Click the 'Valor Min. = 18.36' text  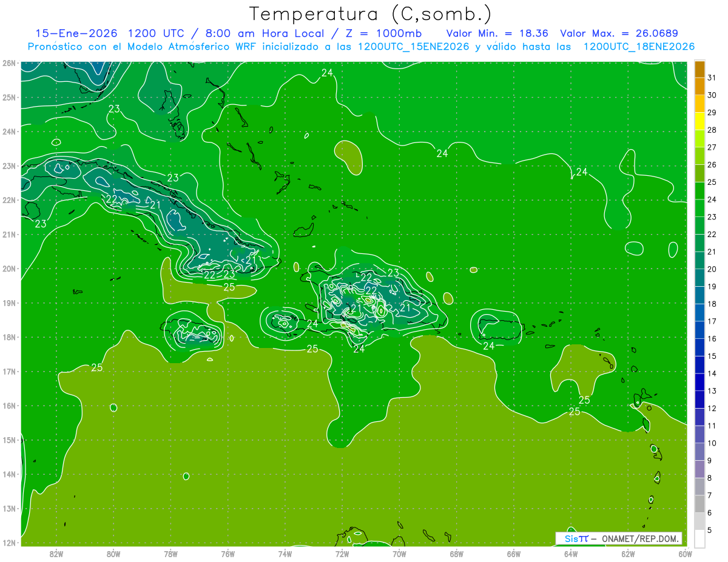tap(497, 33)
